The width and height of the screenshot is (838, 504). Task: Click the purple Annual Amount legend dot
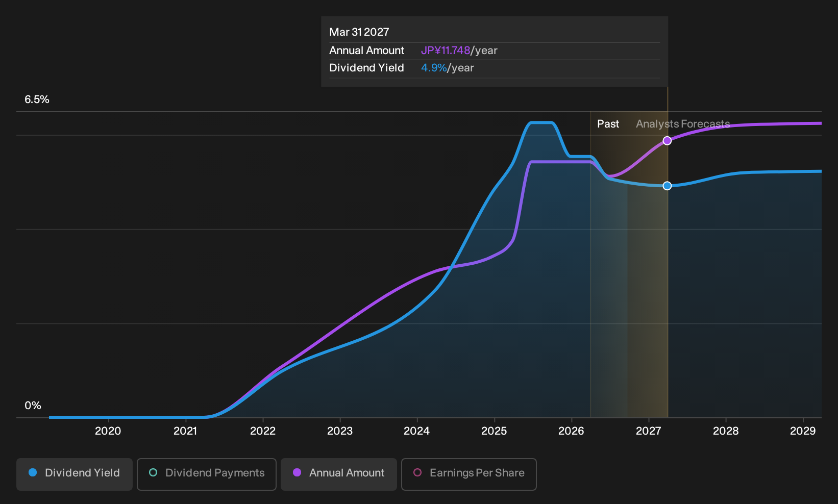297,472
